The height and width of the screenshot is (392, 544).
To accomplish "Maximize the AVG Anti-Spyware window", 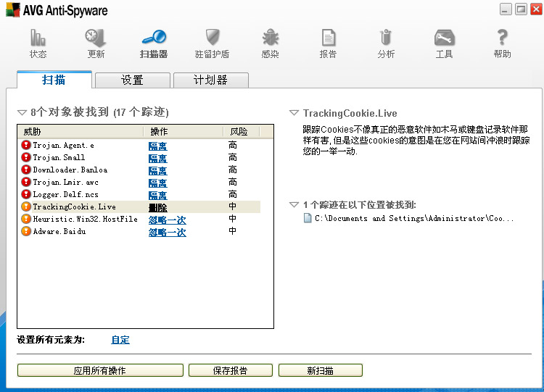I will [x=521, y=9].
